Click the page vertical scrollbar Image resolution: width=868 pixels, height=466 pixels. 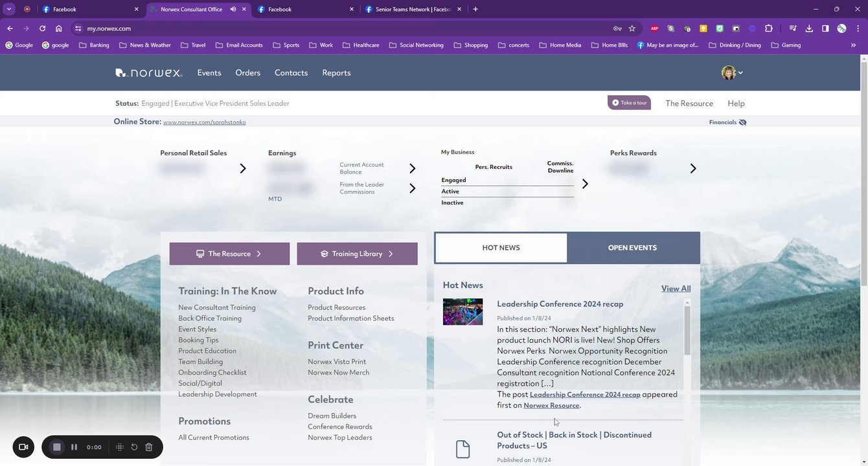[x=863, y=175]
